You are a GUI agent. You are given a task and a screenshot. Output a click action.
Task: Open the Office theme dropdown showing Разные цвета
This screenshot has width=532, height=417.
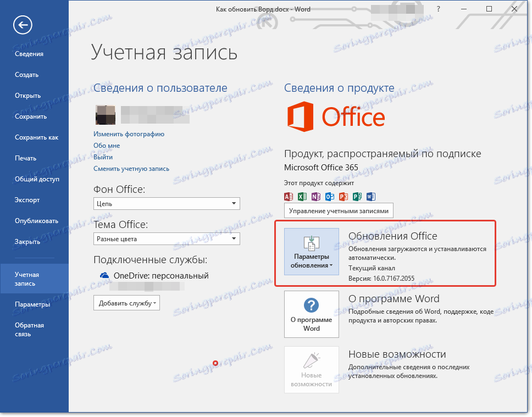(x=167, y=239)
